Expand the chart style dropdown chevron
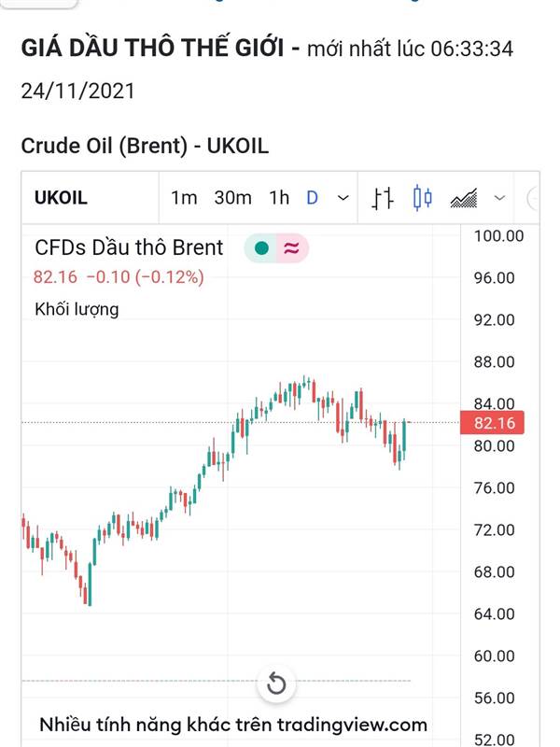 coord(499,198)
